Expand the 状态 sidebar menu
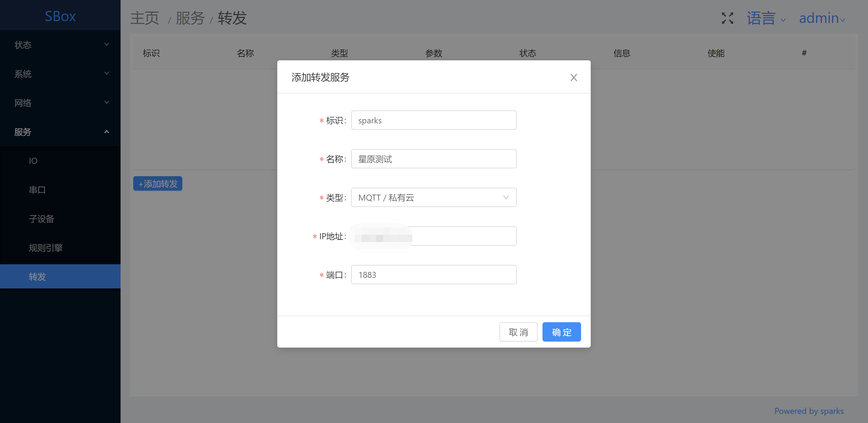 pos(60,45)
